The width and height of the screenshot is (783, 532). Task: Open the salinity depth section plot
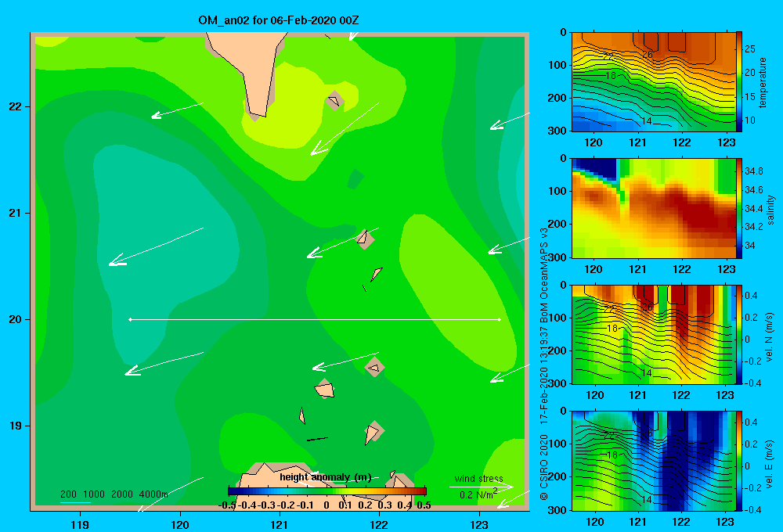click(654, 208)
